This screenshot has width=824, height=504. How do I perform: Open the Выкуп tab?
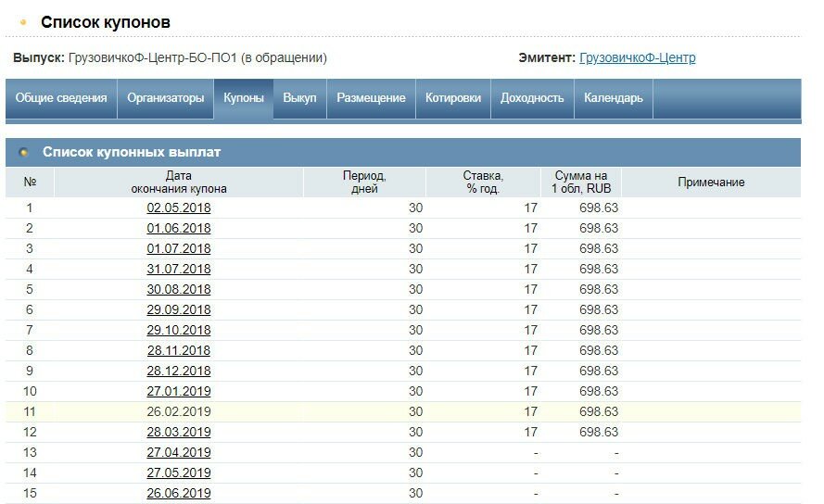(299, 98)
